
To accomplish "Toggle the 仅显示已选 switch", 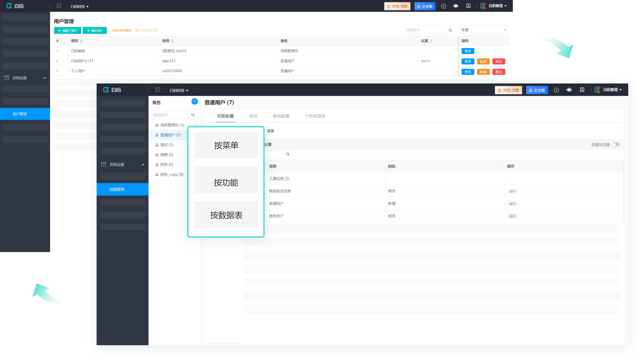I will [x=616, y=145].
